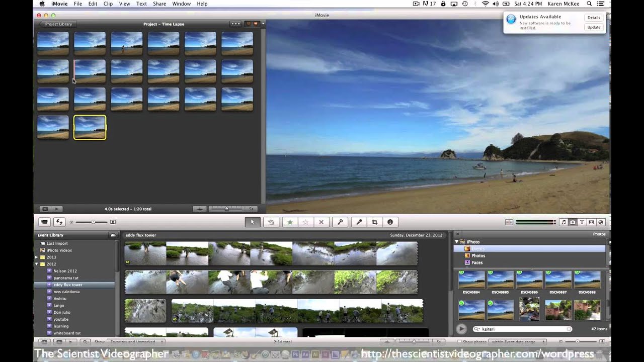Select the Last Import item
Image resolution: width=644 pixels, height=362 pixels.
(57, 243)
